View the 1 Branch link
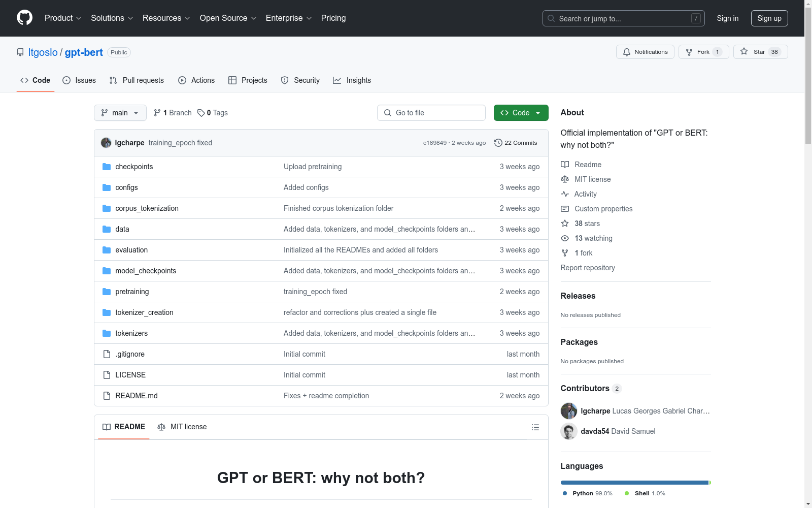812x508 pixels. [173, 113]
